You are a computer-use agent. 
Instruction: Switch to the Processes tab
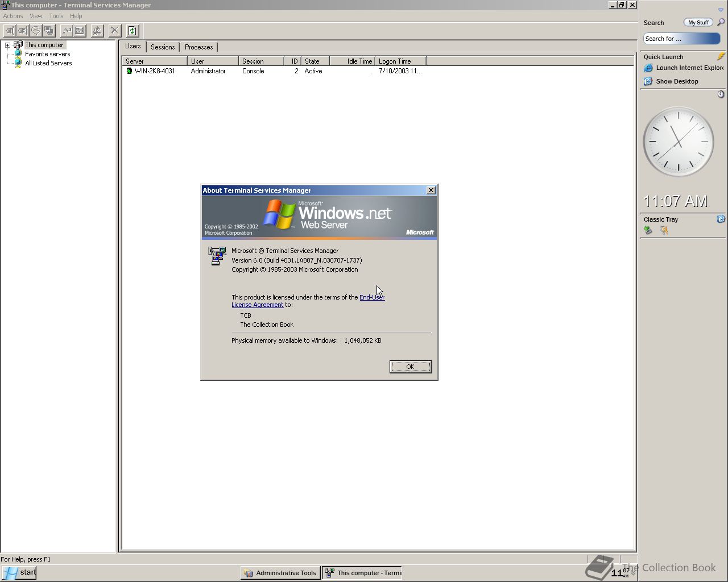click(198, 47)
